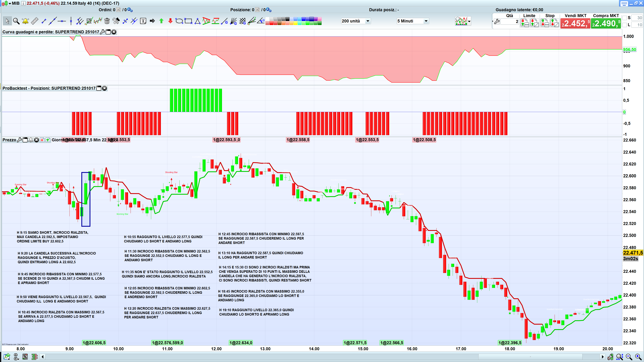This screenshot has height=362, width=644.
Task: Click the horizontal scrollbar right arrow
Action: point(602,357)
